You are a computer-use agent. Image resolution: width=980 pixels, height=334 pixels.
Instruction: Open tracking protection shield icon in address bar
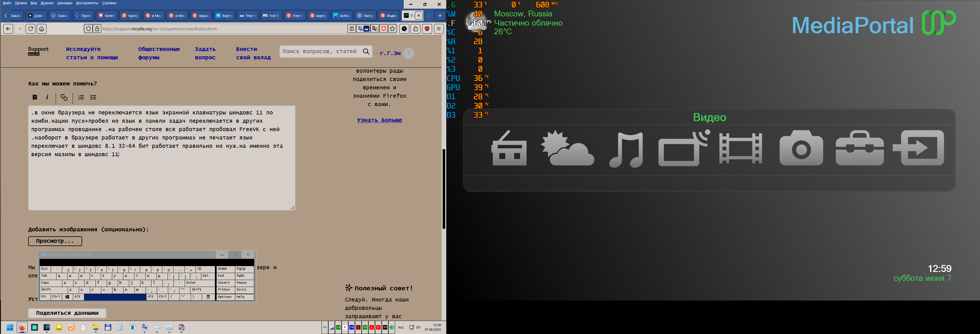pyautogui.click(x=88, y=29)
